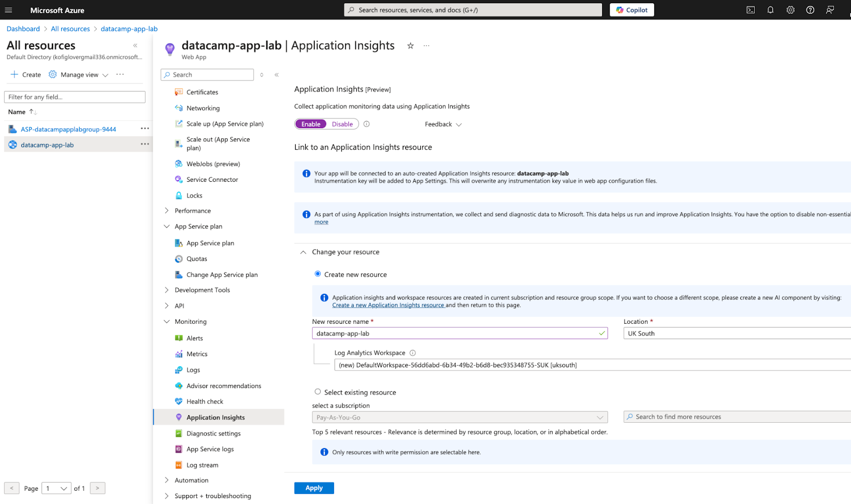Collapse the Change your resource section

coord(303,252)
